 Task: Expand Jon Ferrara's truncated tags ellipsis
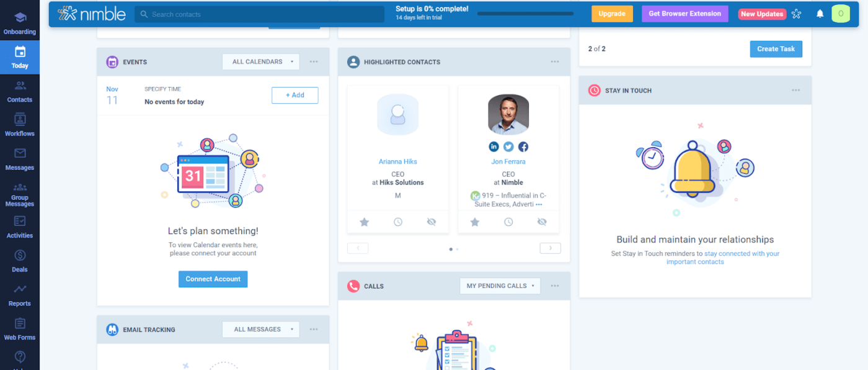(539, 204)
